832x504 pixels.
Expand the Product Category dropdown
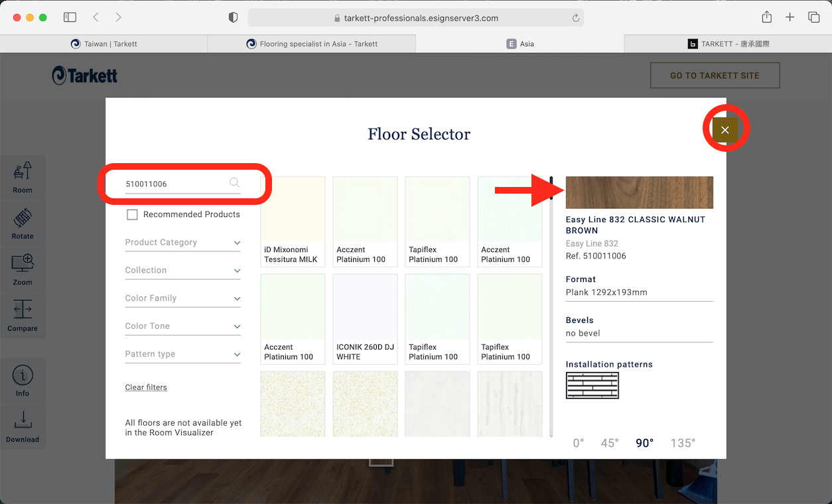pyautogui.click(x=183, y=243)
